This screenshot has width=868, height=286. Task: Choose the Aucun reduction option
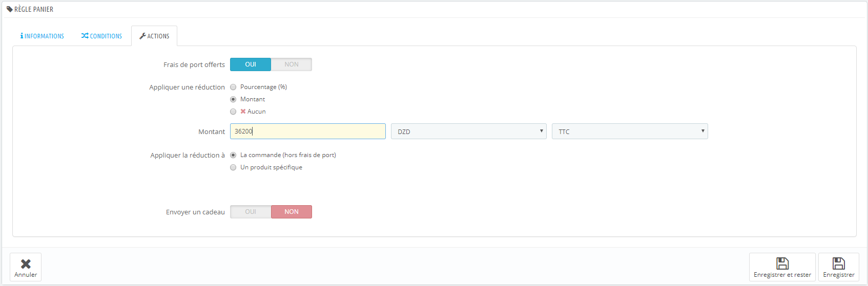(233, 112)
